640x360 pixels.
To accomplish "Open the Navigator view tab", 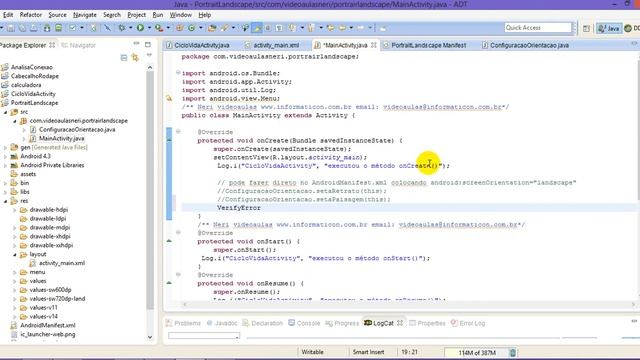I will pyautogui.click(x=78, y=45).
